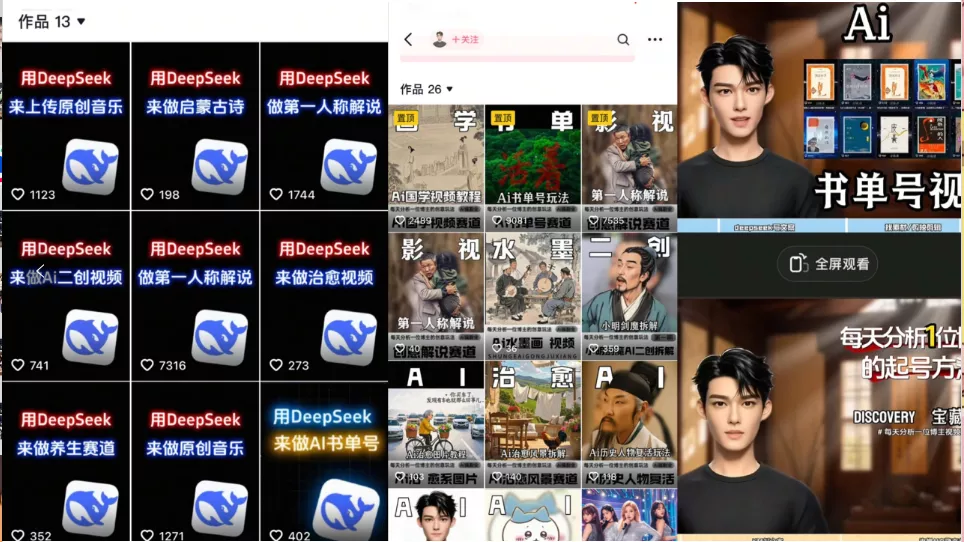Screen dimensions: 964x542
Task: Expand the 作品 26 dropdown
Action: tap(449, 89)
